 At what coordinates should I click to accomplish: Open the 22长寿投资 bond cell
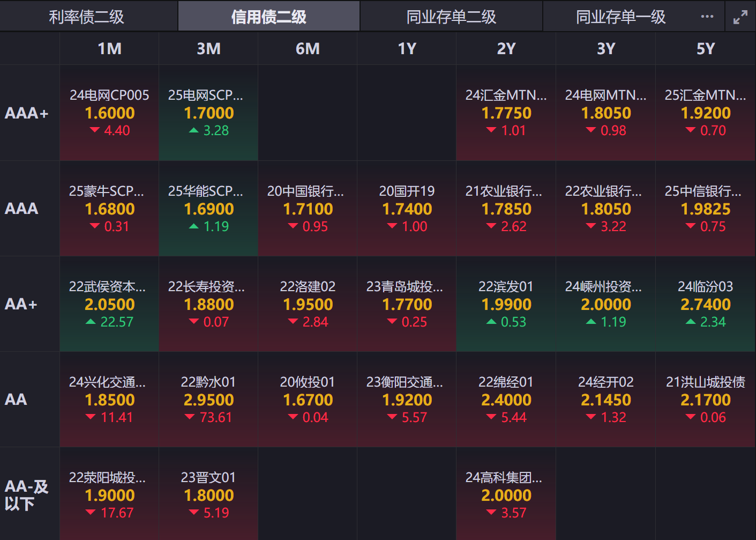tap(208, 304)
